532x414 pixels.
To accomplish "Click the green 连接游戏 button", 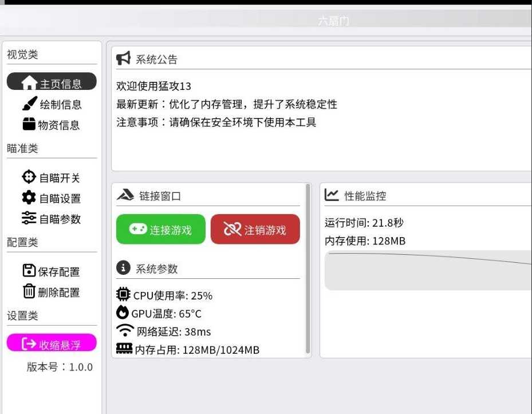I will click(161, 230).
